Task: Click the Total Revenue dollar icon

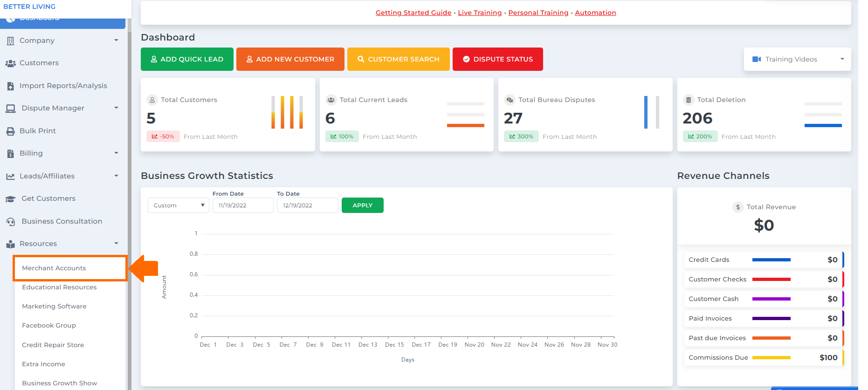Action: click(738, 207)
